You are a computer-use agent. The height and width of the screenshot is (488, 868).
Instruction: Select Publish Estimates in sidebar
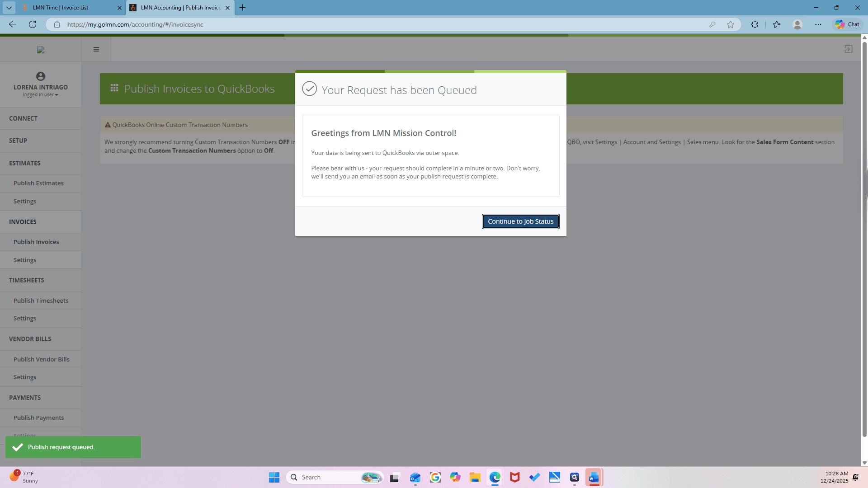41,183
